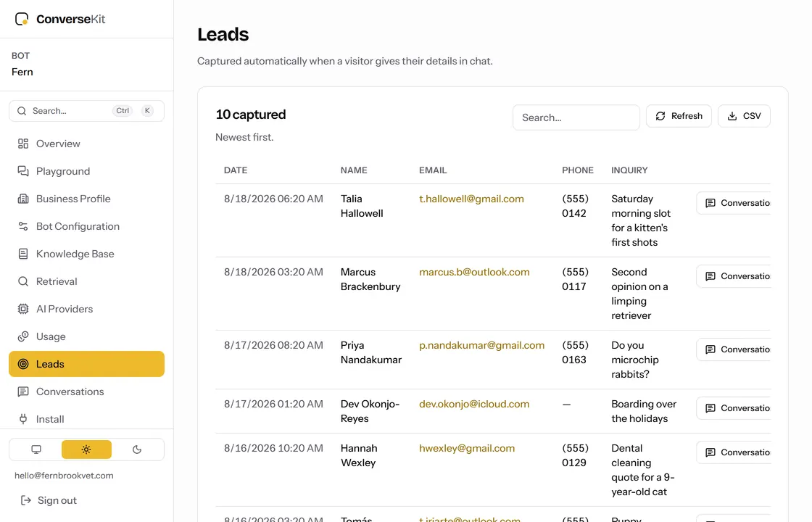Switch to dark theme moon icon

click(x=137, y=449)
